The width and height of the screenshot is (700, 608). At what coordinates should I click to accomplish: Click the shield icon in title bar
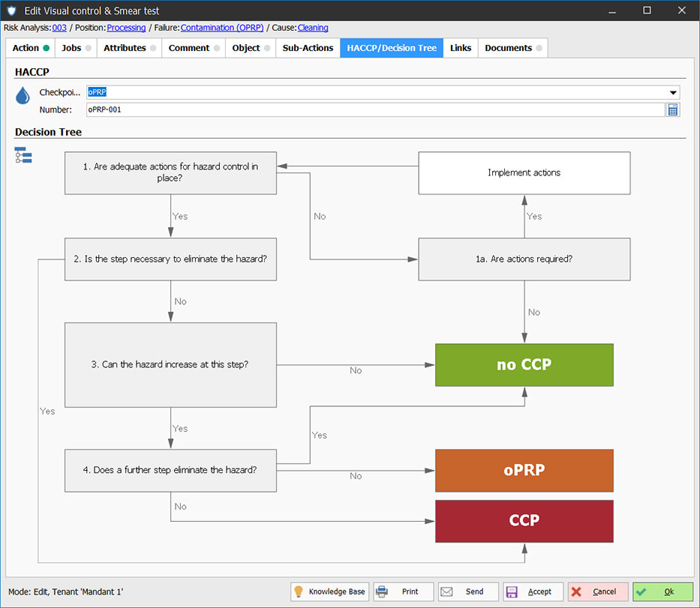click(x=11, y=10)
